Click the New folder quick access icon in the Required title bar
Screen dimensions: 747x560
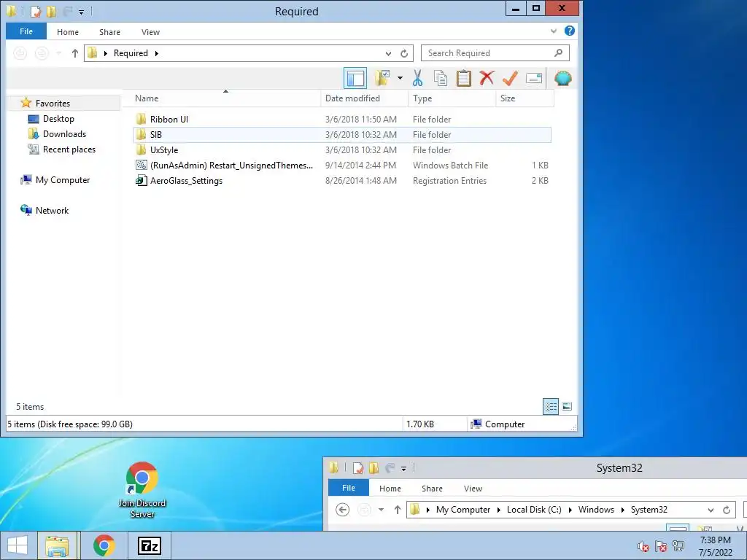pos(51,11)
